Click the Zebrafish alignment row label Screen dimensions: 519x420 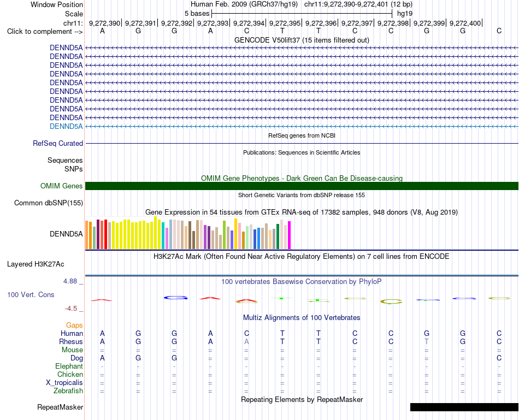click(68, 391)
